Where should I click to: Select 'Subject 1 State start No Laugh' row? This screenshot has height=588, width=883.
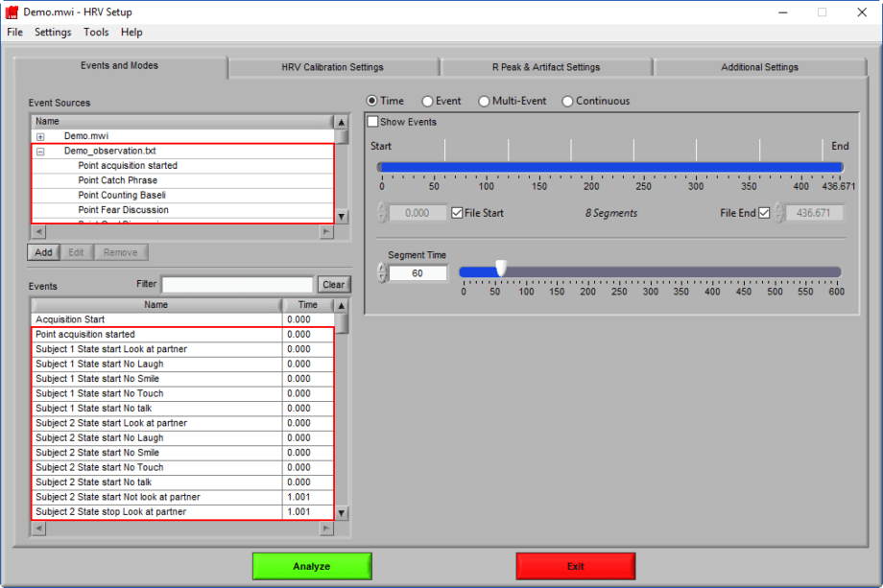coord(183,365)
